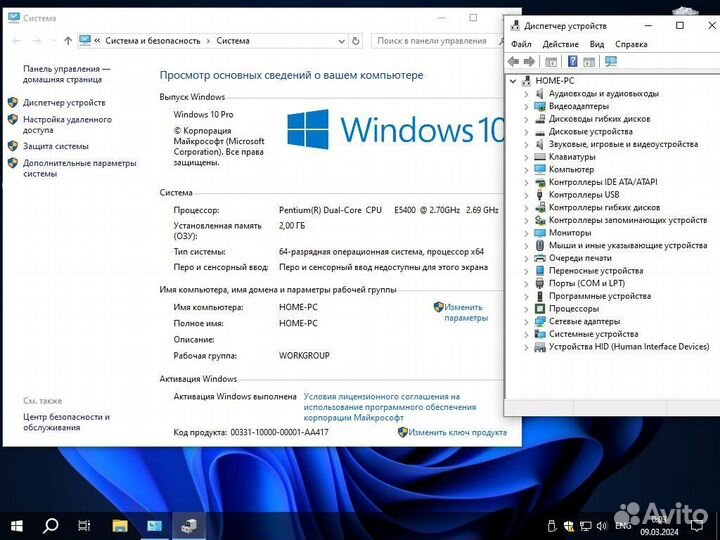Click Система и безопасность breadcrumb
Image resolution: width=720 pixels, height=540 pixels.
(x=153, y=41)
